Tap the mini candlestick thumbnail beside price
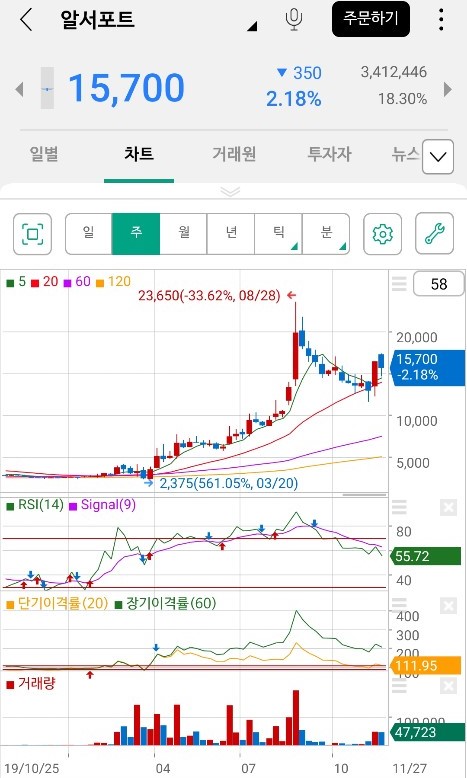 47,88
